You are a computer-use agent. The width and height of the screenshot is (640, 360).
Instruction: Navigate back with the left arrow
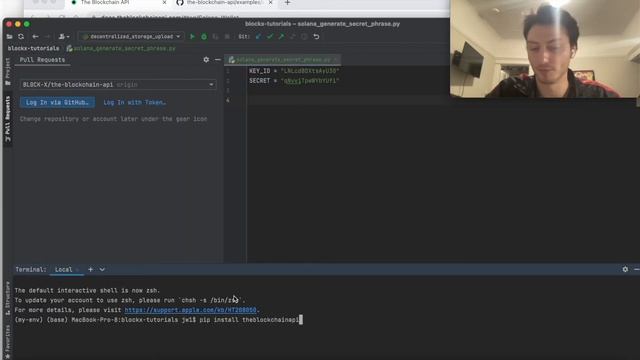(36, 36)
